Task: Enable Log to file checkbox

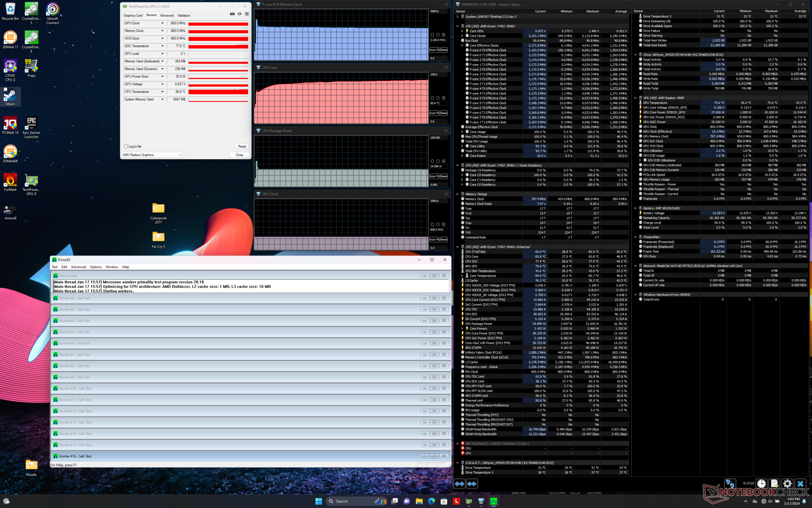Action: 126,146
